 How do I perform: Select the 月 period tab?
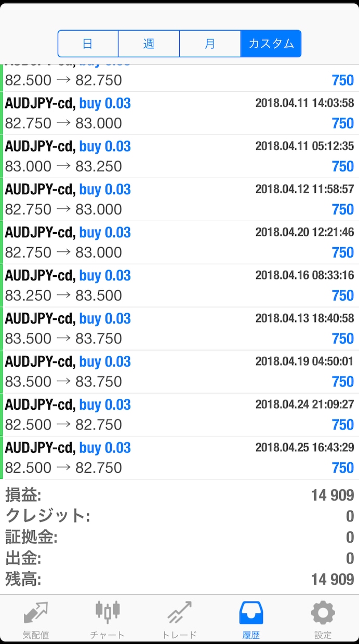pos(210,44)
